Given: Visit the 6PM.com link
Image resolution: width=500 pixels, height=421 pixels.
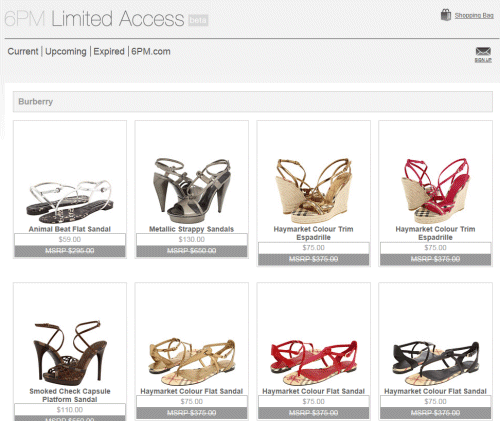Looking at the screenshot, I should click(x=151, y=51).
